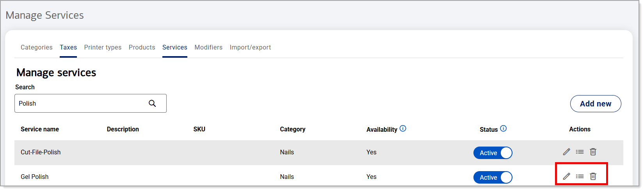This screenshot has width=644, height=191.
Task: Edit the Cut-File-Polish service with pencil icon
Action: (566, 152)
